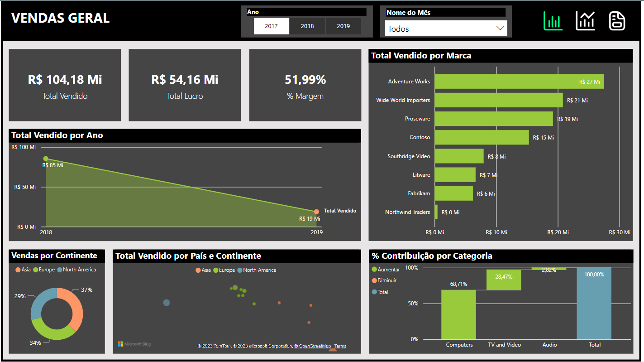The width and height of the screenshot is (644, 362).
Task: Click the Wide World Importers bar
Action: tap(499, 100)
